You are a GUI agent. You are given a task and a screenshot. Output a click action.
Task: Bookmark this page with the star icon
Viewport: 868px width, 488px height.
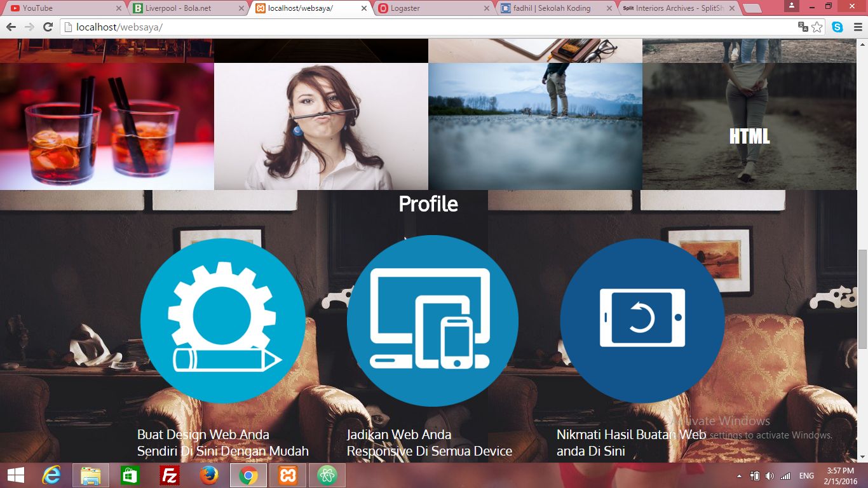pos(817,27)
